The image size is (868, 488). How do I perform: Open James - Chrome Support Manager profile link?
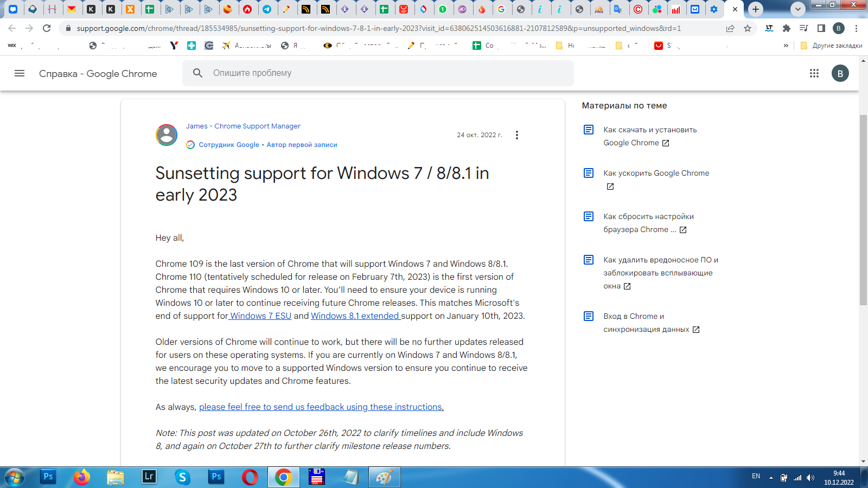click(243, 126)
